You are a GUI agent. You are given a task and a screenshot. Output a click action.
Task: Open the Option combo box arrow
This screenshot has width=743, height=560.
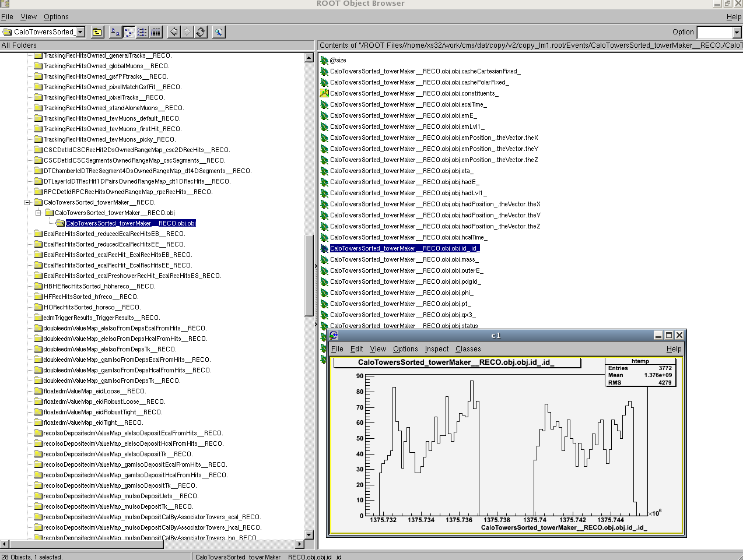[737, 33]
